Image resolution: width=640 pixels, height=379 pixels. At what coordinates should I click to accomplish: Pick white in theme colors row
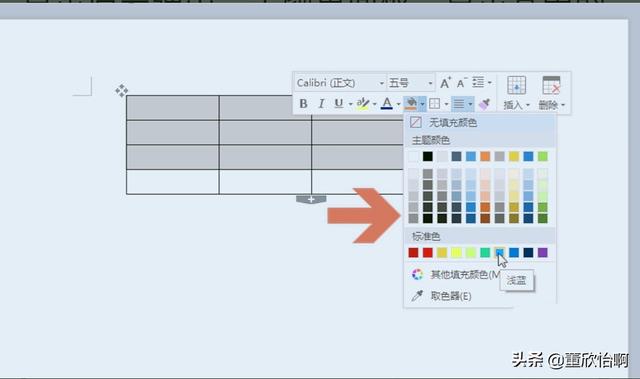pos(413,156)
